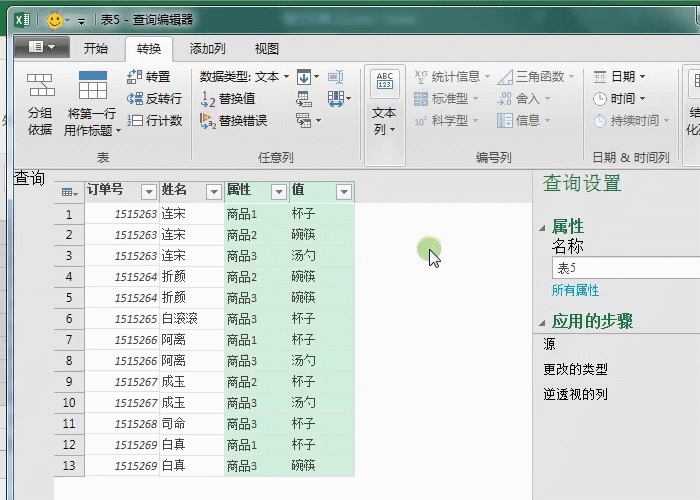
Task: Click 行计数 (Count Rows) icon
Action: [x=136, y=120]
